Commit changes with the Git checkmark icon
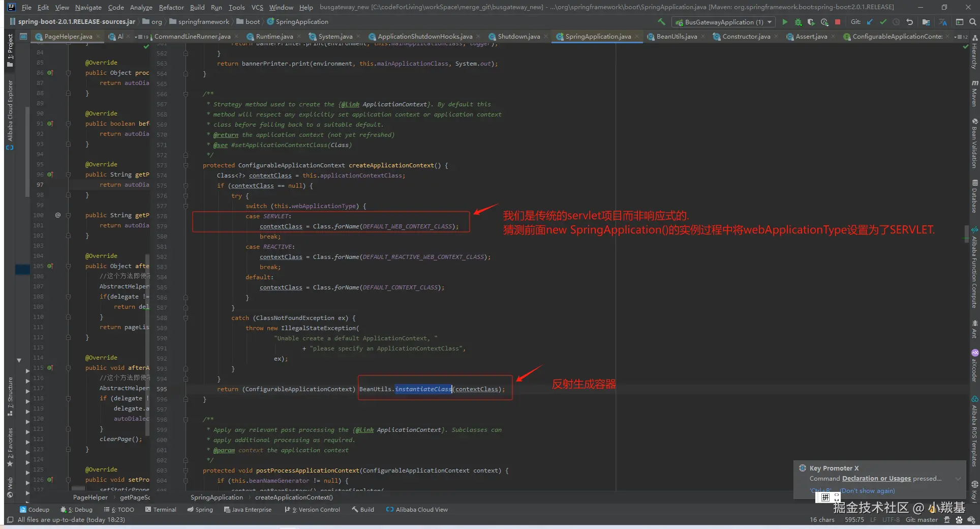Screen dimensions: 980x529 [883, 22]
